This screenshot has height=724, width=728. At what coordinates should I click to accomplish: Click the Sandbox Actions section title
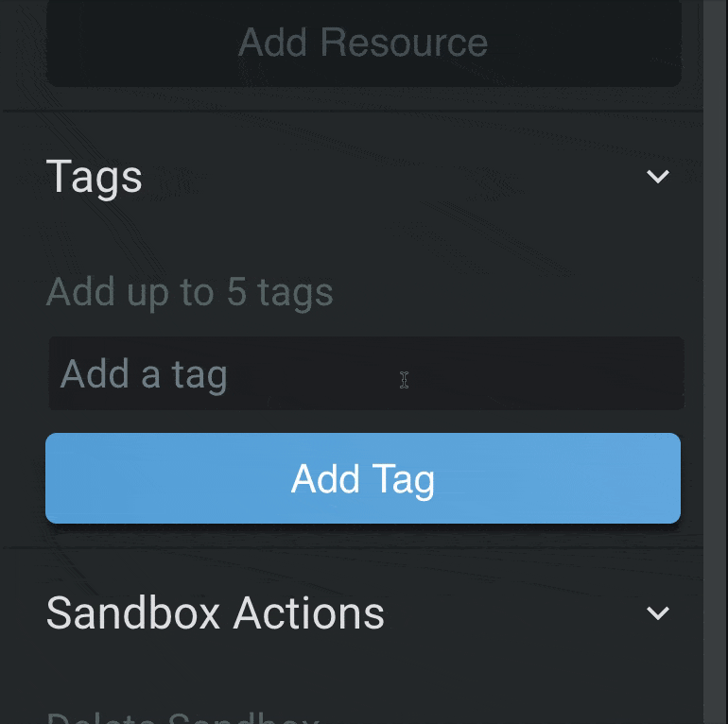(x=216, y=613)
